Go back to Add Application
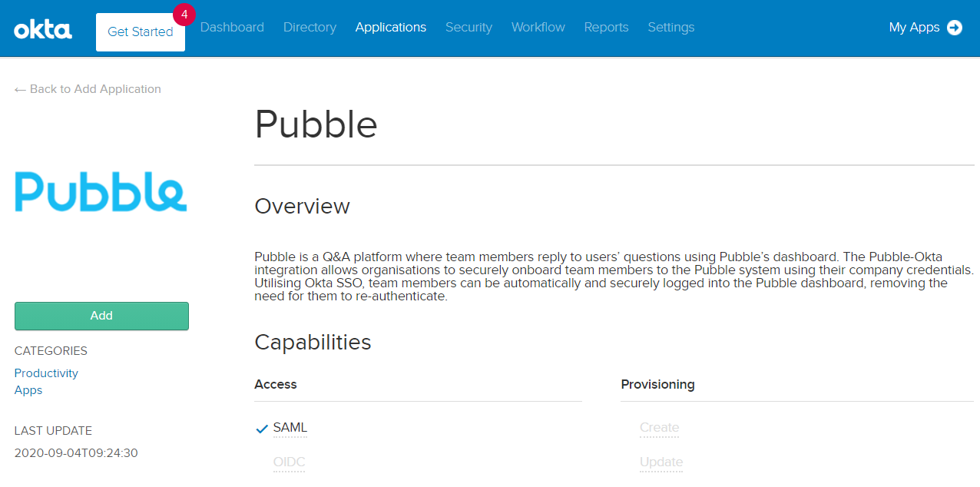The height and width of the screenshot is (487, 980). point(88,89)
